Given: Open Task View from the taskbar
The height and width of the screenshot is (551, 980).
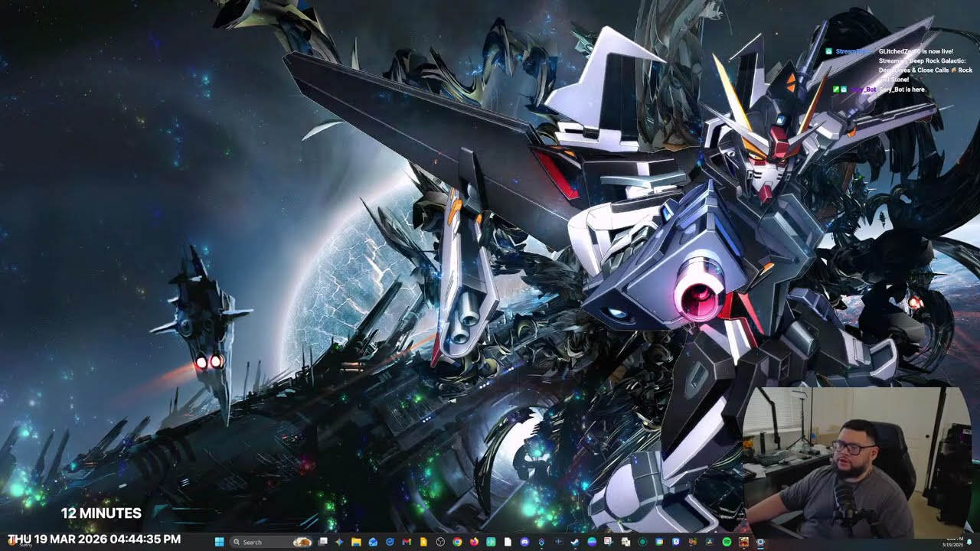Looking at the screenshot, I should (x=322, y=542).
